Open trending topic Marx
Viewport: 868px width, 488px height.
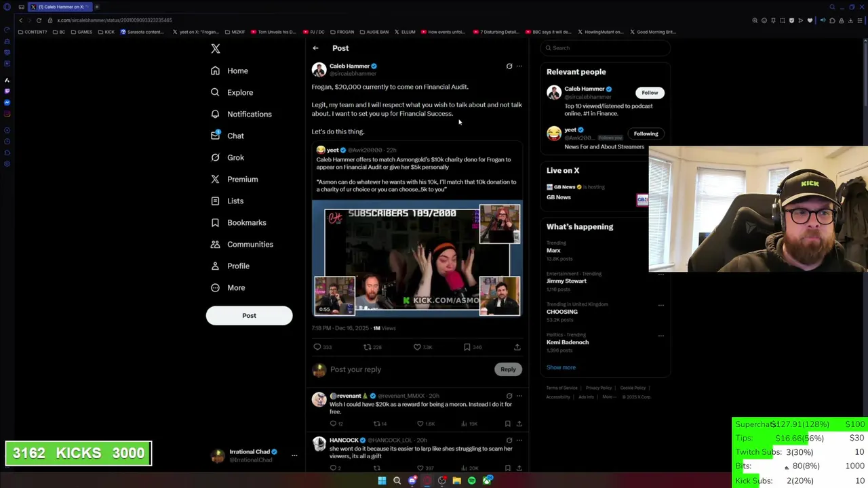553,251
